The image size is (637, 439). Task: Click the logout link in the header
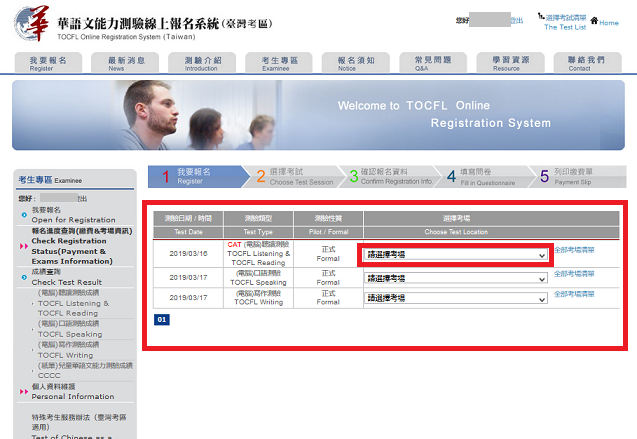coord(516,20)
